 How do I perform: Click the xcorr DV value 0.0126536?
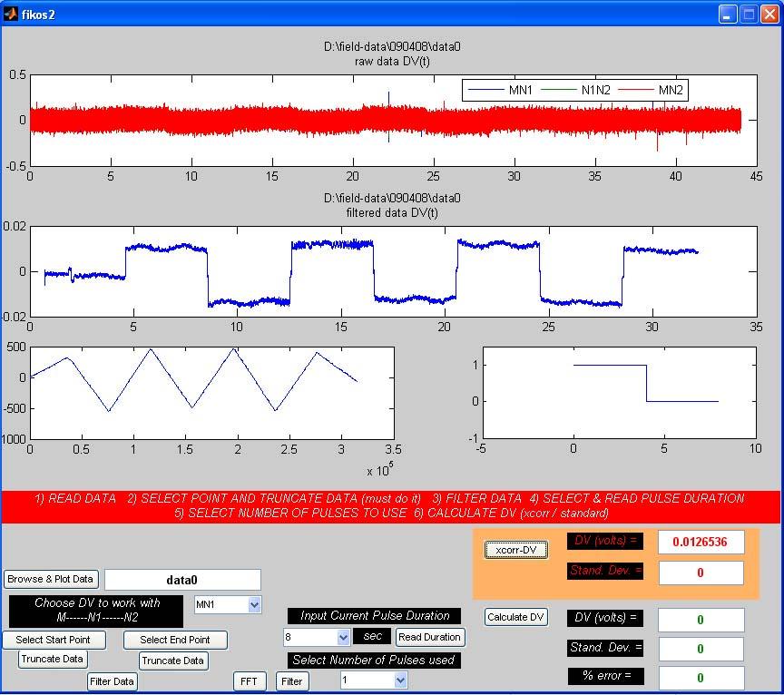tap(700, 542)
